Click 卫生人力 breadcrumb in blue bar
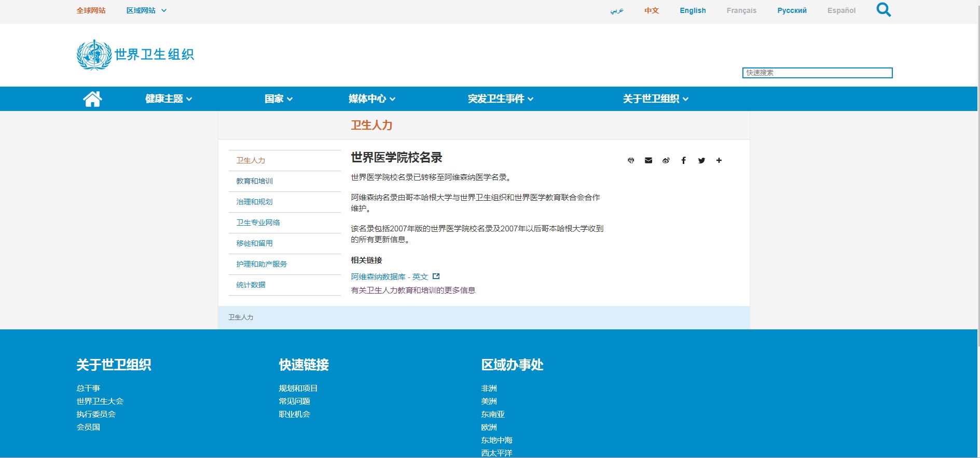The width and height of the screenshot is (980, 458). point(241,317)
